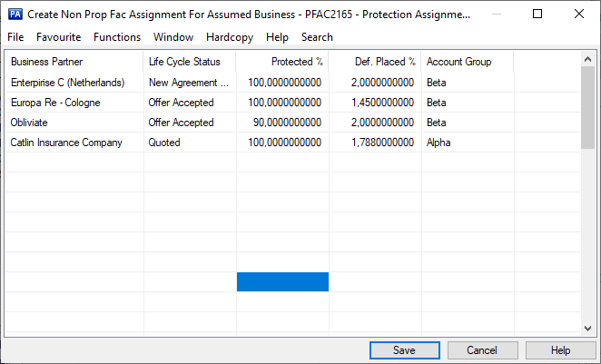Image resolution: width=601 pixels, height=364 pixels.
Task: Select the Europa Re - Cologne row
Action: [55, 103]
